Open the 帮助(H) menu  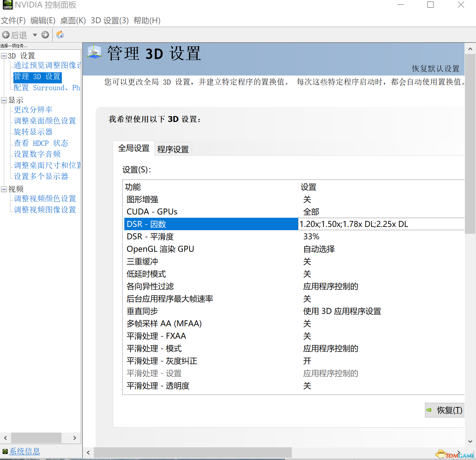point(147,21)
